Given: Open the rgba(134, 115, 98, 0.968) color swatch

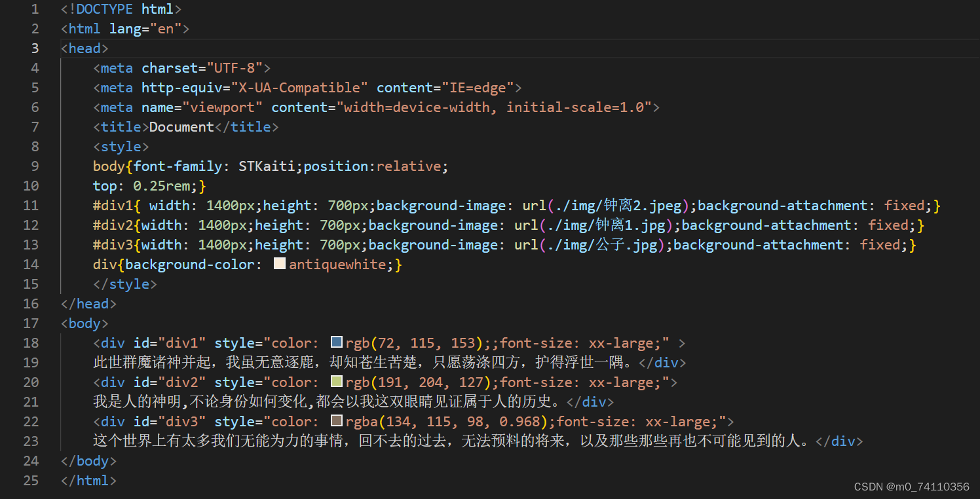Looking at the screenshot, I should (337, 421).
